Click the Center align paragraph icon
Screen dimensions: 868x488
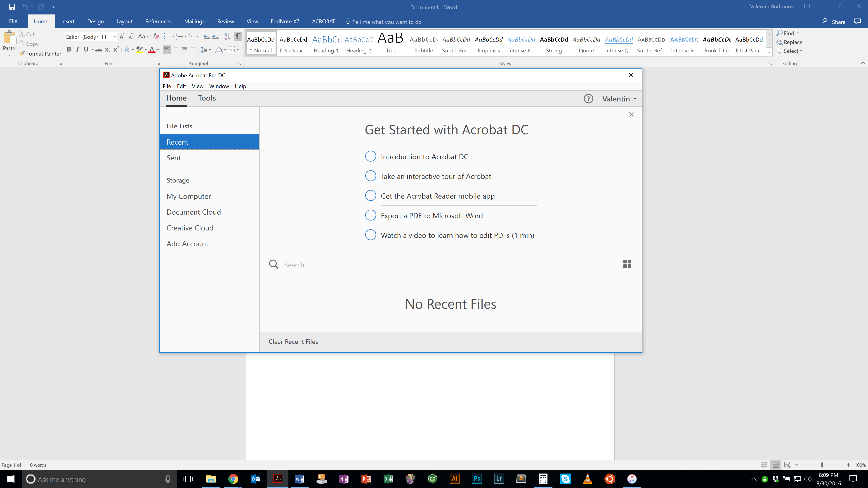[176, 50]
